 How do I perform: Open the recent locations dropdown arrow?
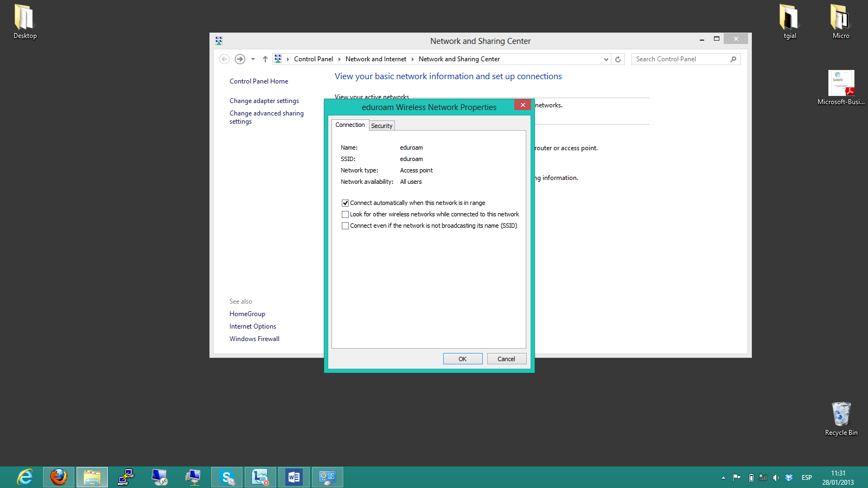coord(253,59)
